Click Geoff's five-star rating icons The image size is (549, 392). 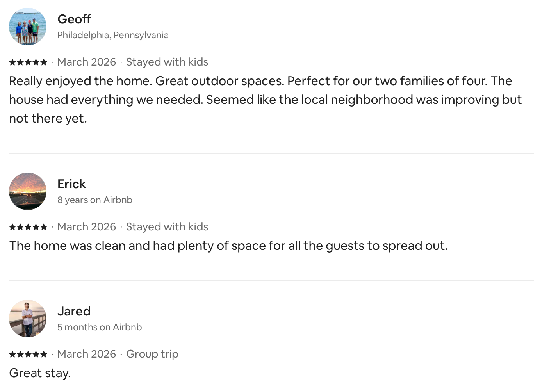pos(28,62)
